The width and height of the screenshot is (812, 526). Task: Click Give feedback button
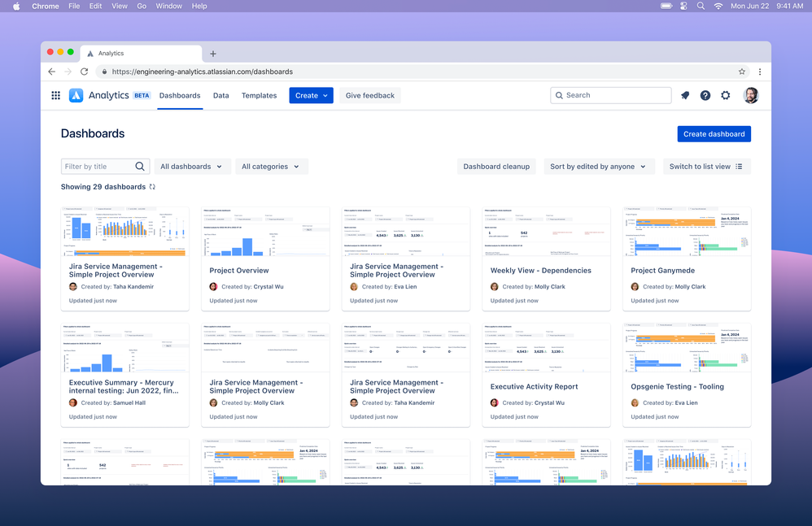tap(369, 95)
